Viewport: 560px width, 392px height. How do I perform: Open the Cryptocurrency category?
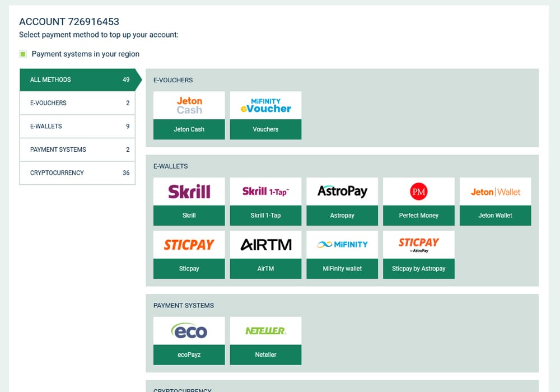77,173
